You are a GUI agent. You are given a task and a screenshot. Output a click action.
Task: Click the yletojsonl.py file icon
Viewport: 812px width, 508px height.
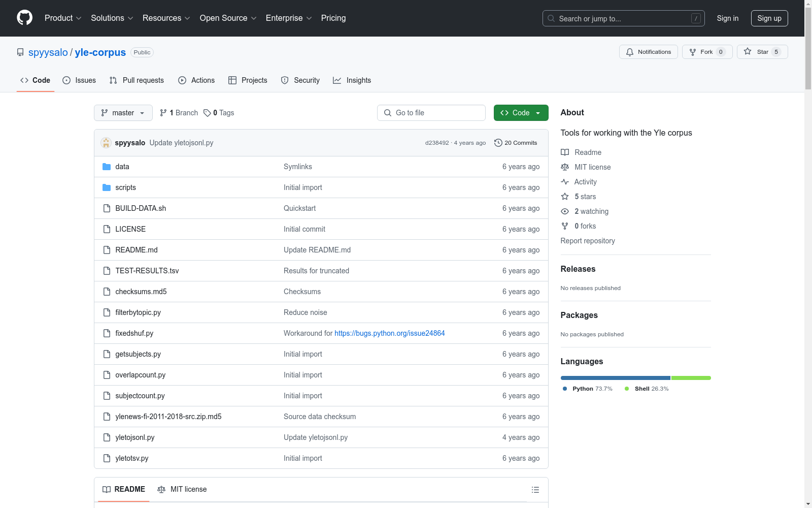(107, 437)
